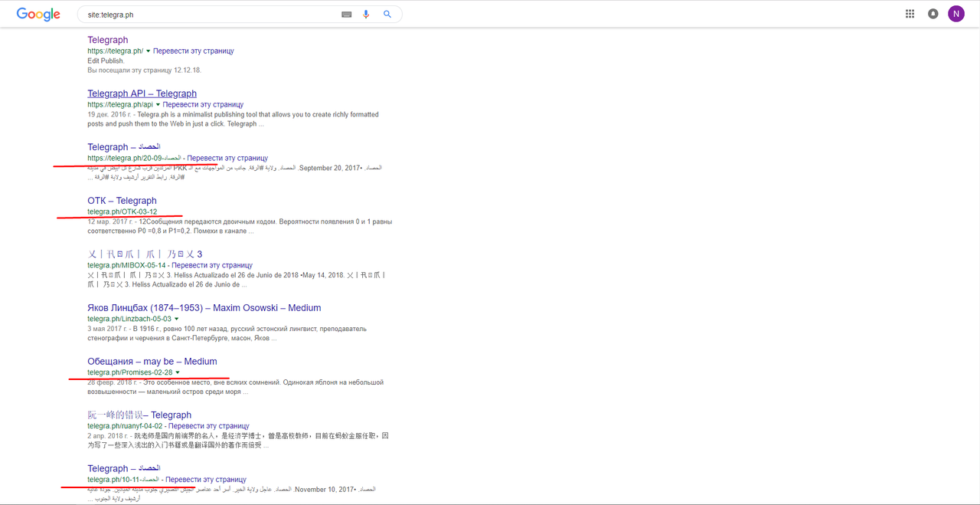Viewport: 980px width, 505px height.
Task: Expand dropdown arrow next to telegra.ph/api
Action: (158, 105)
